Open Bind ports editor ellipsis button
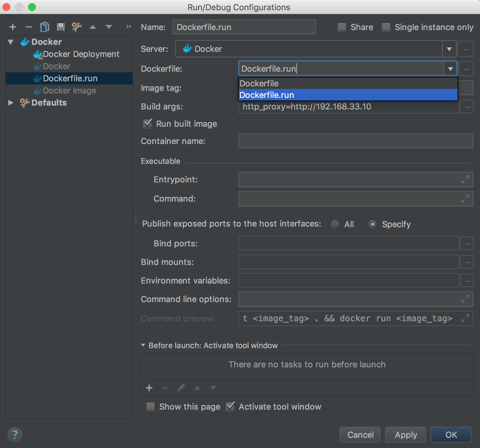This screenshot has width=480, height=448. pos(467,244)
